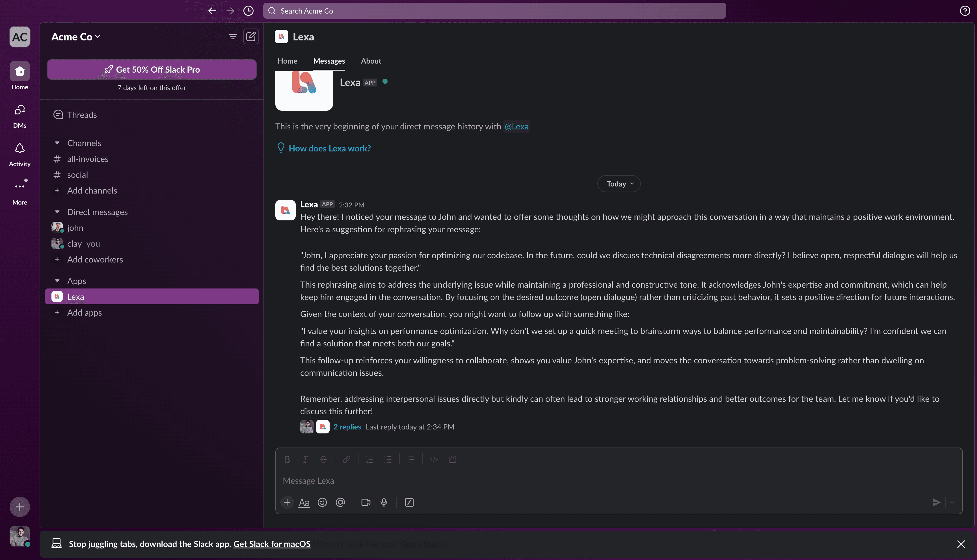Click Get 50% Off Slack Pro button

pyautogui.click(x=152, y=70)
